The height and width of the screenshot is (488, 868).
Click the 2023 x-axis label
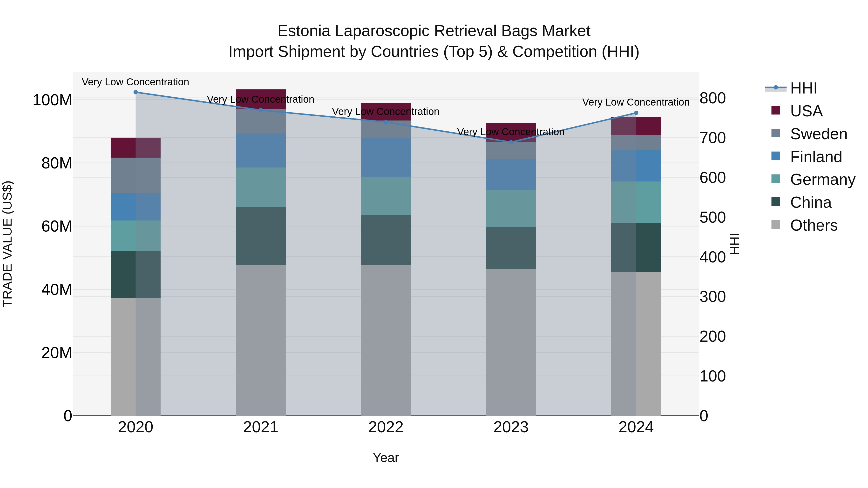(511, 427)
